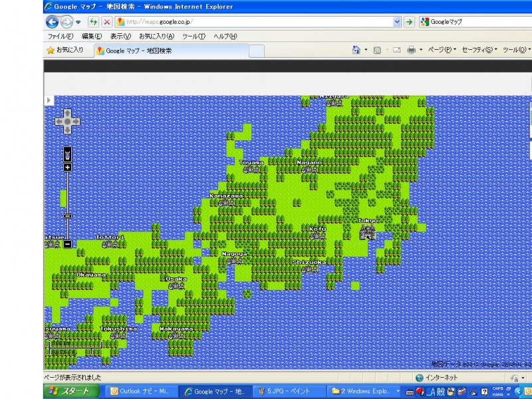Click the Kanazawa town marker

[x=226, y=203]
